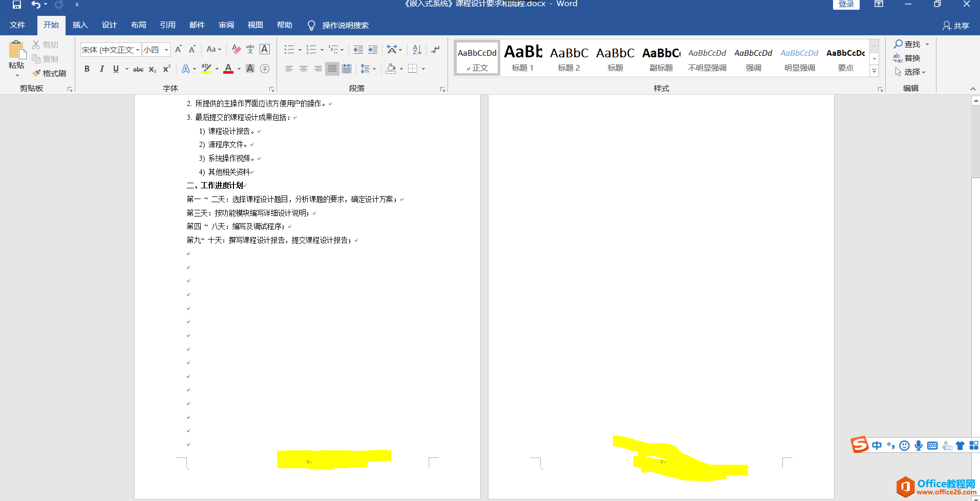
Task: Toggle underline formatting
Action: point(116,69)
